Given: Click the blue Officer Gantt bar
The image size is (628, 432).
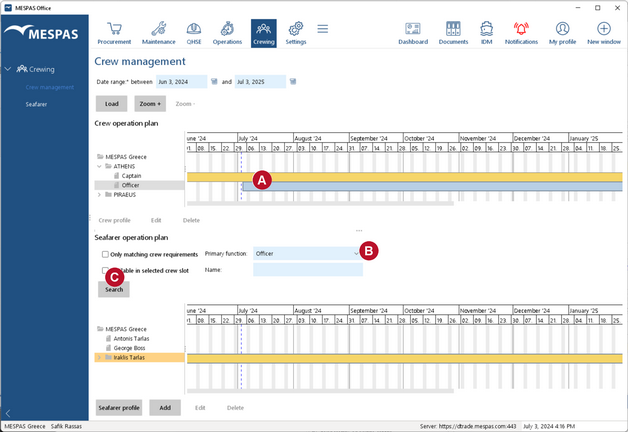Looking at the screenshot, I should tap(433, 186).
